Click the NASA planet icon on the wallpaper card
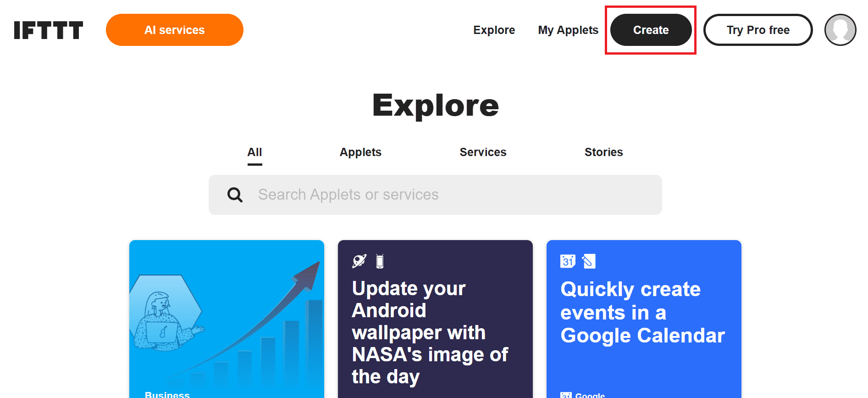This screenshot has width=868, height=398. point(359,261)
